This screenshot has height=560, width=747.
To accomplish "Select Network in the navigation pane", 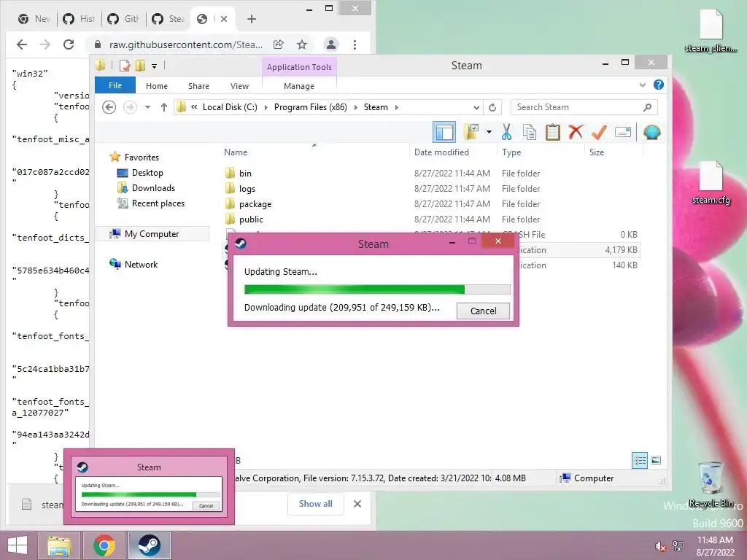I will point(141,264).
